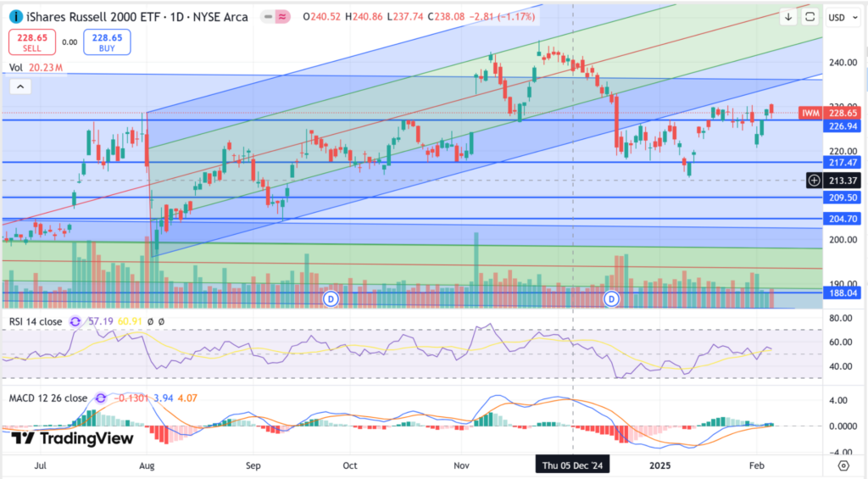Collapse the indicator legend with the chevron button
The image size is (868, 479).
[x=20, y=86]
